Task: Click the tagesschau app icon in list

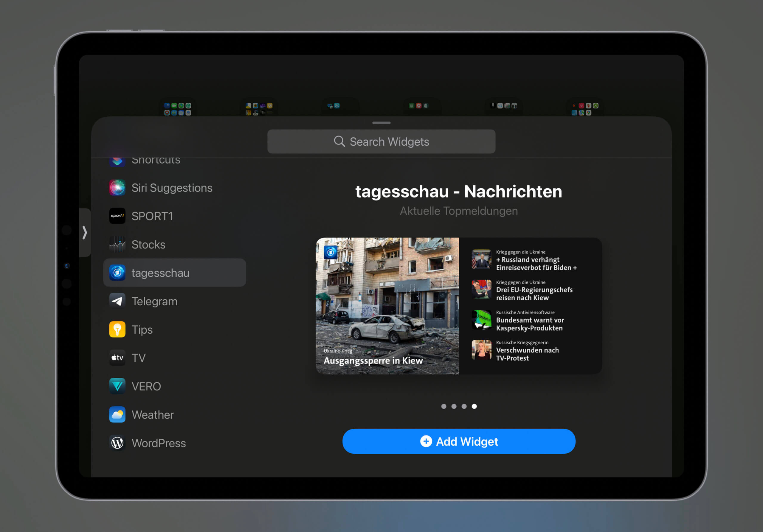Action: tap(117, 273)
